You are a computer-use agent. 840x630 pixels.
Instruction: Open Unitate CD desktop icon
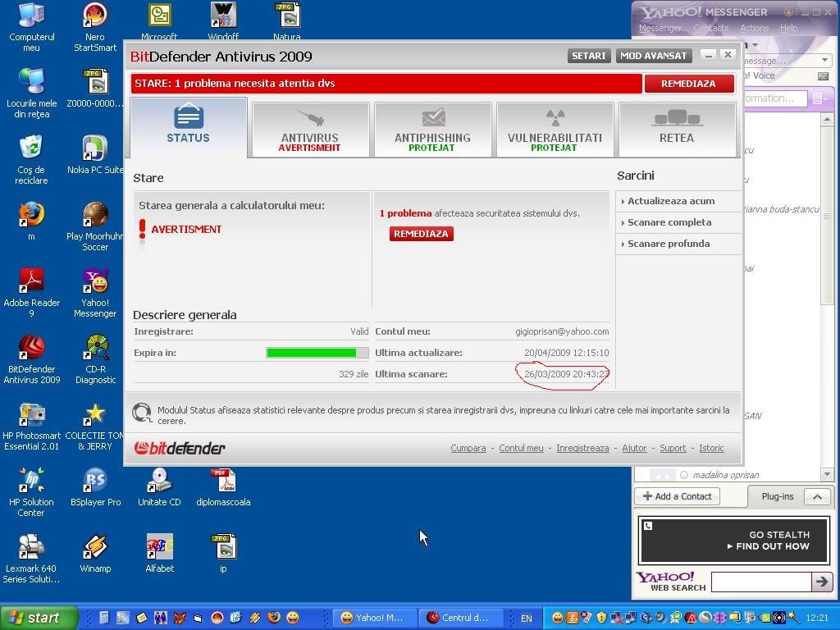click(x=159, y=486)
